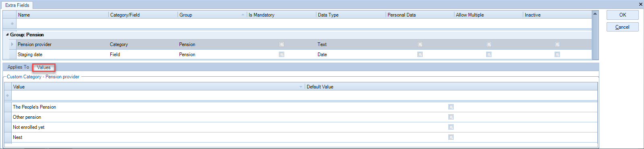Image resolution: width=644 pixels, height=149 pixels.
Task: Toggle Is Mandatory for Staging date
Action: 282,55
